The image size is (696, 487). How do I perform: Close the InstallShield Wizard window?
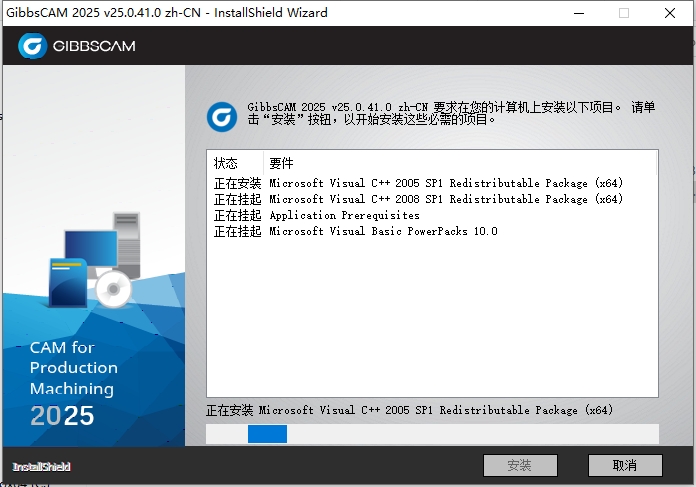pyautogui.click(x=670, y=13)
